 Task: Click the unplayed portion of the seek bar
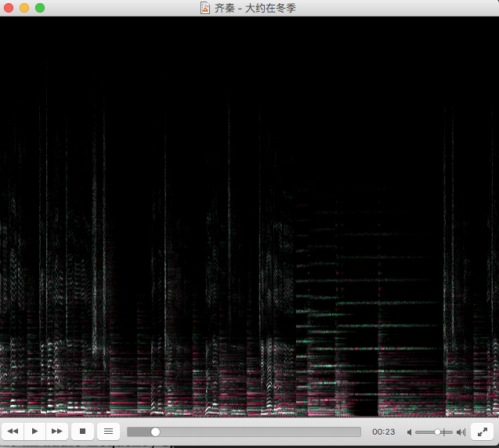click(260, 432)
